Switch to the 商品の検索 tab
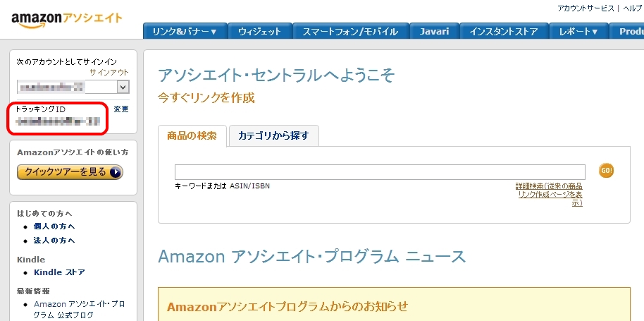The image size is (644, 321). coord(192,135)
